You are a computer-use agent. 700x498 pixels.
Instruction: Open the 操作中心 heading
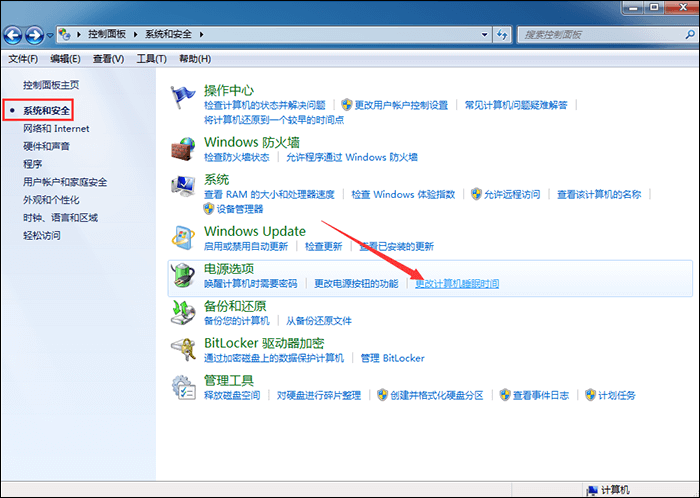229,91
